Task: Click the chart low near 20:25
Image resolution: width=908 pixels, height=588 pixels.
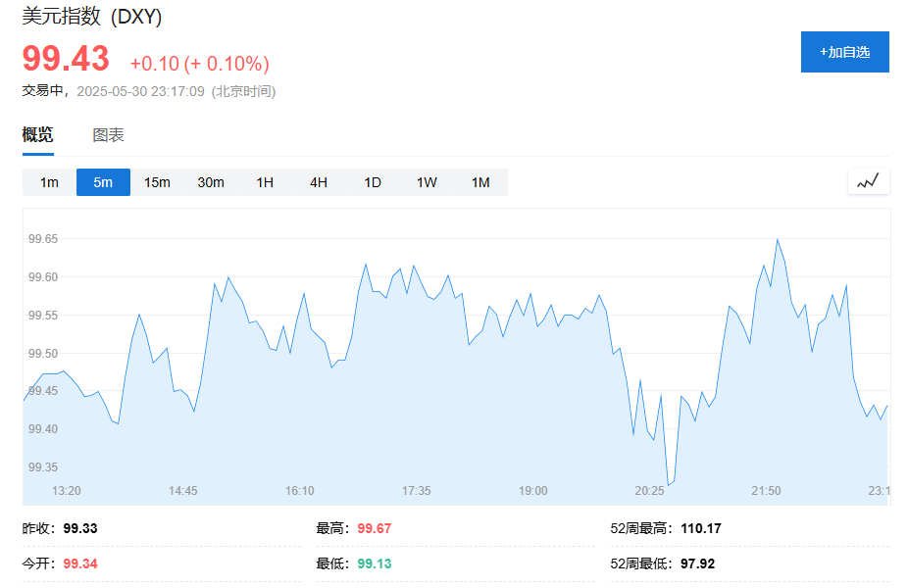Action: 668,484
